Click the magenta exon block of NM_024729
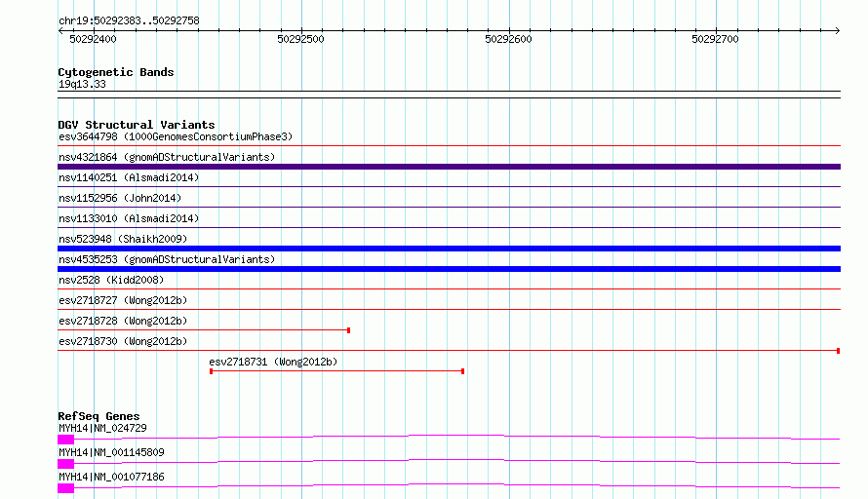 click(66, 440)
